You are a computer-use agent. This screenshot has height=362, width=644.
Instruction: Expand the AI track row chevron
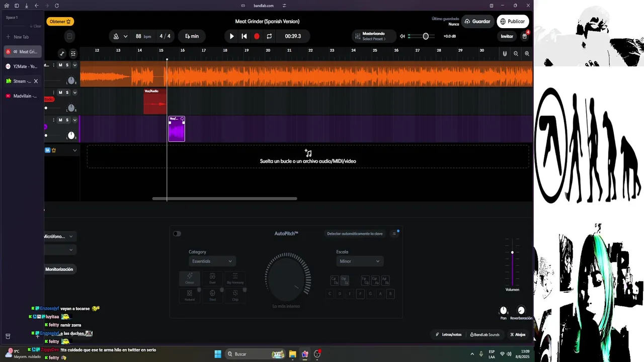coord(74,150)
